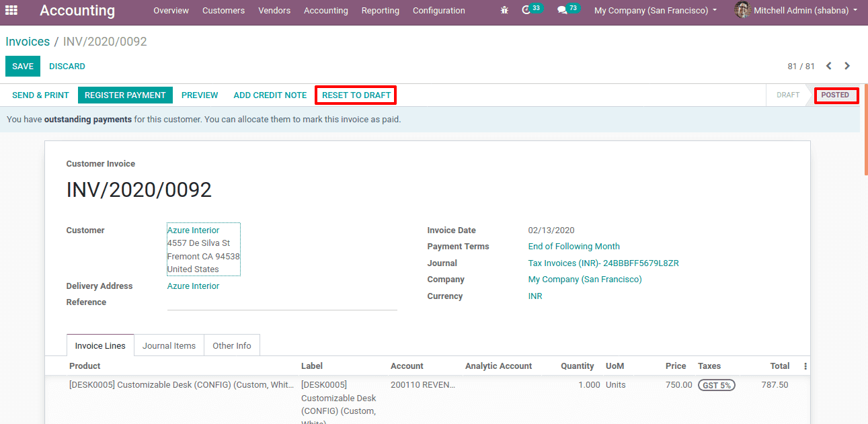The height and width of the screenshot is (424, 868).
Task: Click the Preview button
Action: point(200,95)
